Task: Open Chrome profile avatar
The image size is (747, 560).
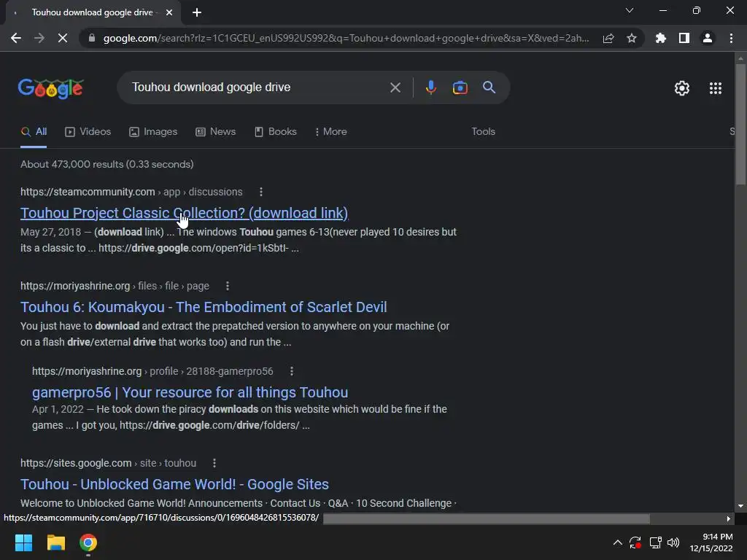Action: click(708, 38)
